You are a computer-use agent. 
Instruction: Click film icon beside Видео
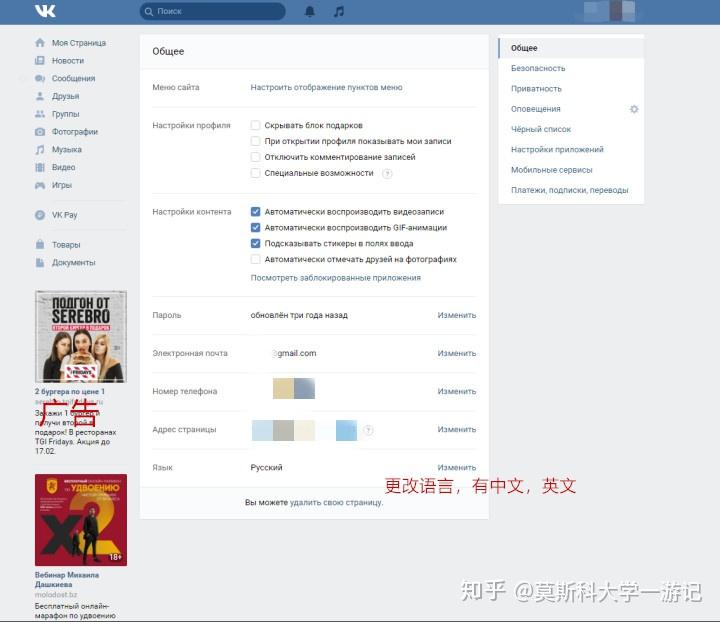click(40, 167)
